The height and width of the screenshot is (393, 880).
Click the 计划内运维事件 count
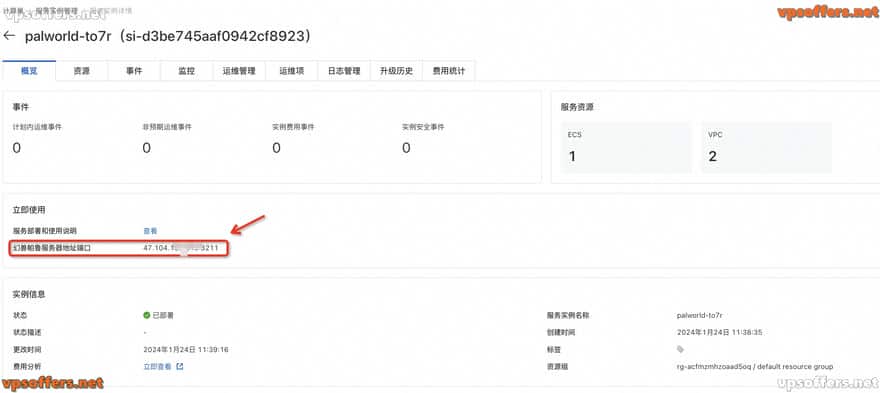17,148
